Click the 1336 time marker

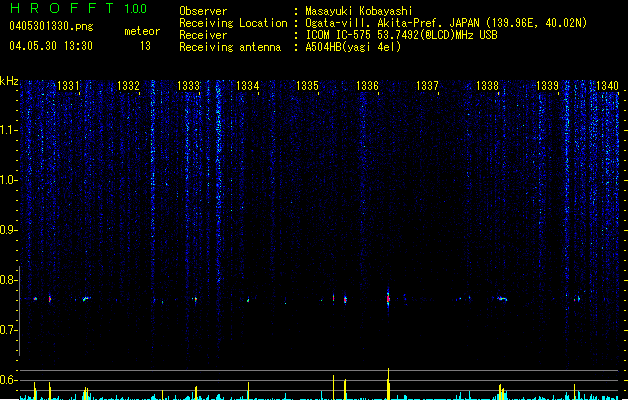(x=367, y=86)
